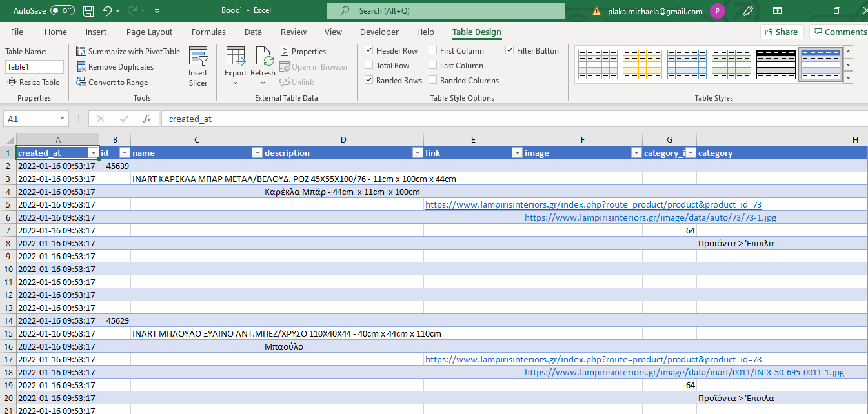Open Ribbon Display Options icon
Screen dimensions: 868x414
[778, 11]
